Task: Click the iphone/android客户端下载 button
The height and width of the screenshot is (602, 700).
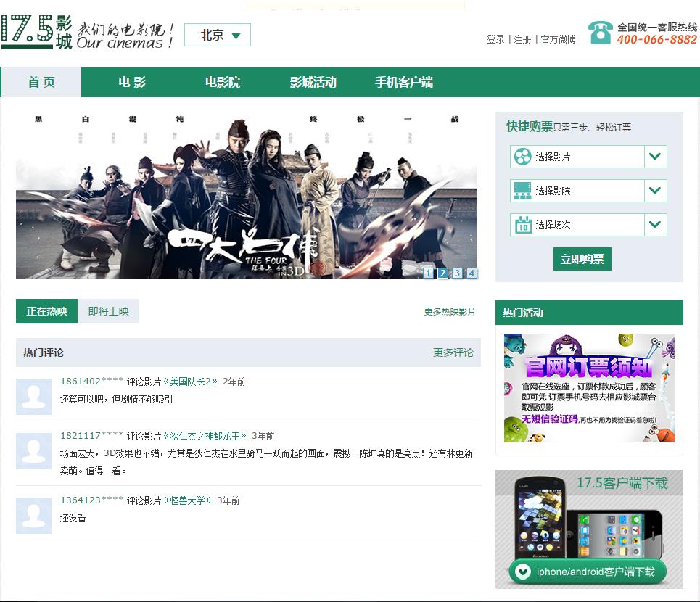Action: tap(588, 572)
